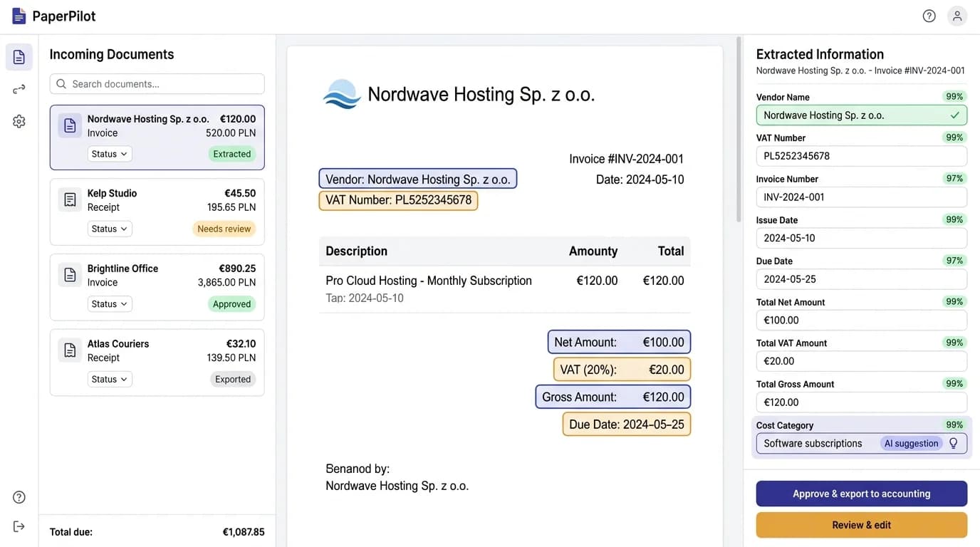
Task: Click the Vendor Name input field
Action: (861, 115)
